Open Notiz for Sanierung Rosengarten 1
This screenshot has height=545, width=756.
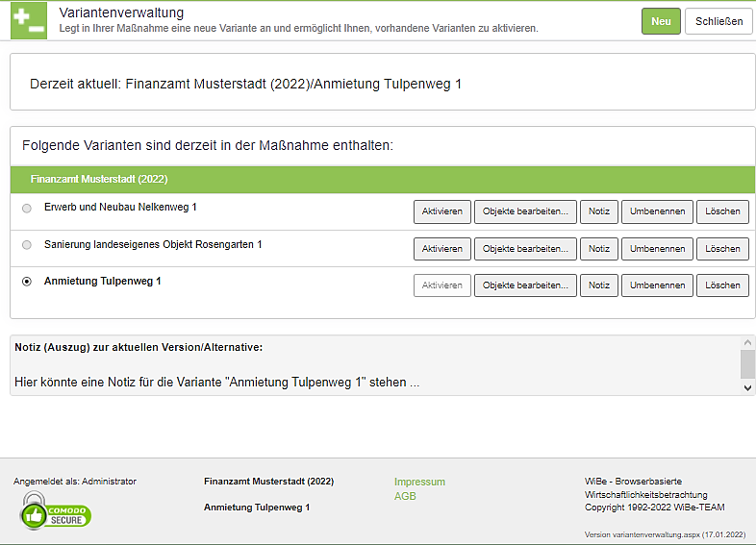[x=599, y=249]
